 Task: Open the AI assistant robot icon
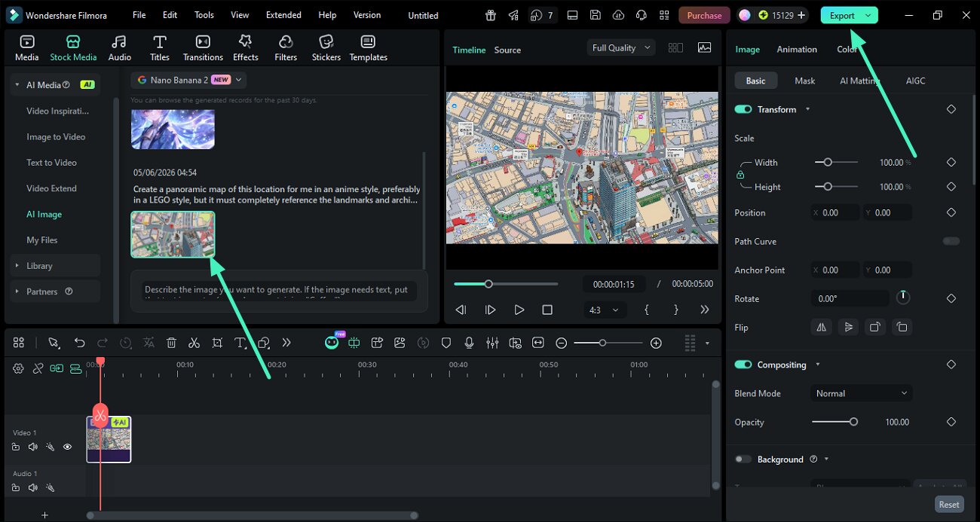(x=332, y=343)
